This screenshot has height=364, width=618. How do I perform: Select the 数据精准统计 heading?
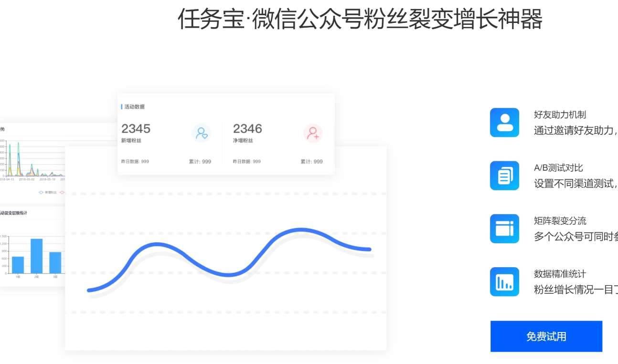(560, 274)
